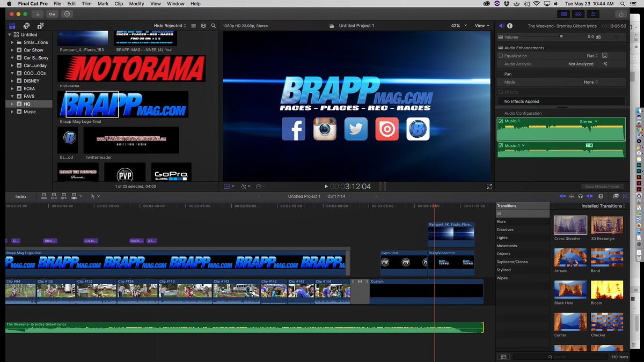This screenshot has width=644, height=362.
Task: Open the Keyword Editor key icon
Action: coord(53,14)
